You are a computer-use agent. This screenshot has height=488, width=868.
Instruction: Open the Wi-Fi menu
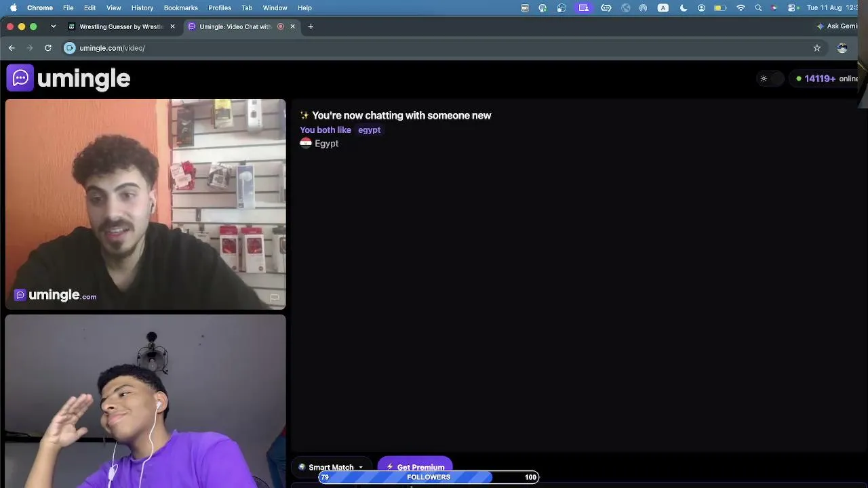point(741,7)
